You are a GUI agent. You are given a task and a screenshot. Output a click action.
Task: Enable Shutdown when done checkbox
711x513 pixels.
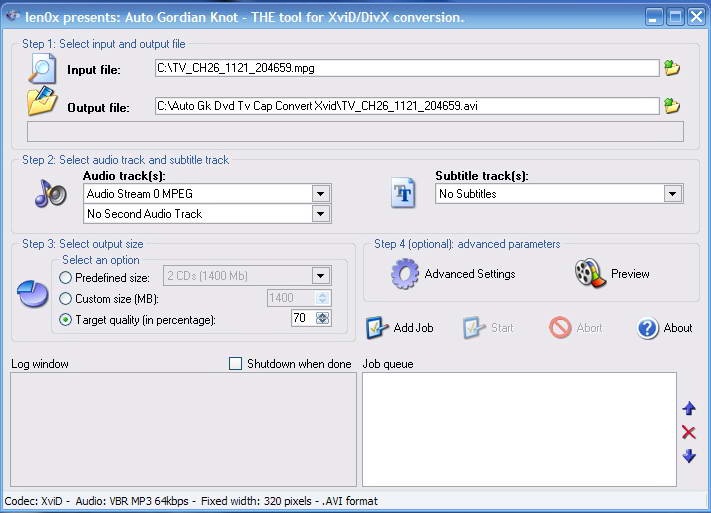235,364
